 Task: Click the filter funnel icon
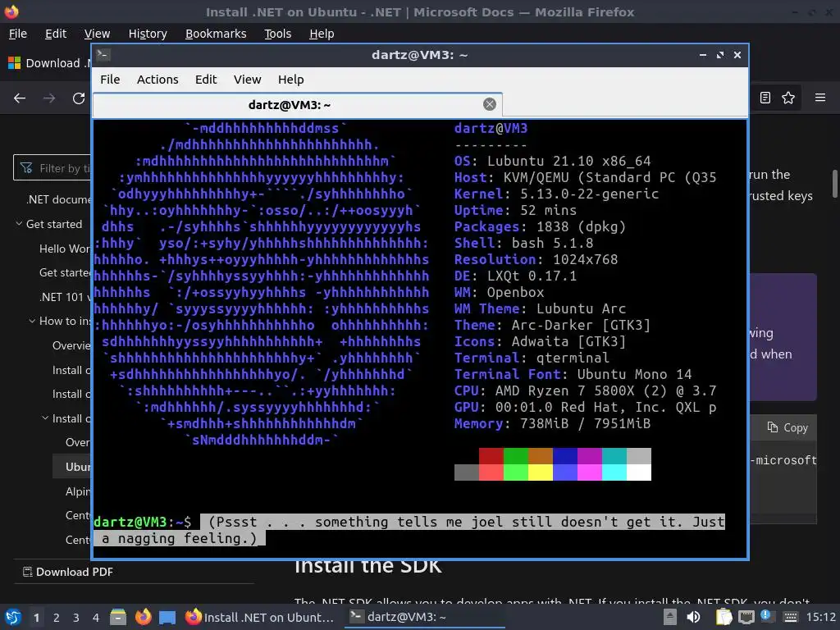click(26, 168)
